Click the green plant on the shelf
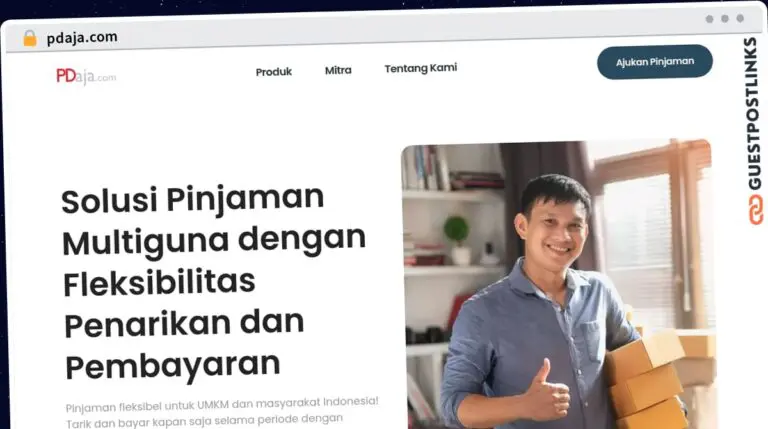768x429 pixels. (x=456, y=230)
